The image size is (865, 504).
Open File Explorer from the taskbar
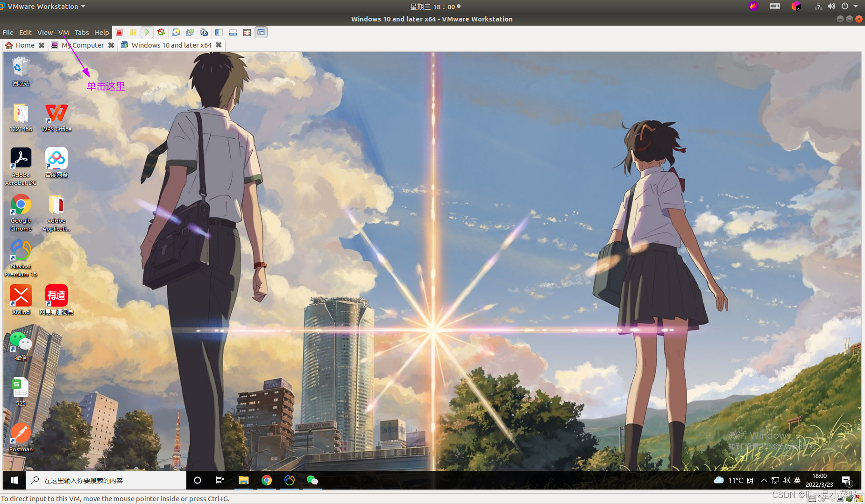(x=243, y=480)
